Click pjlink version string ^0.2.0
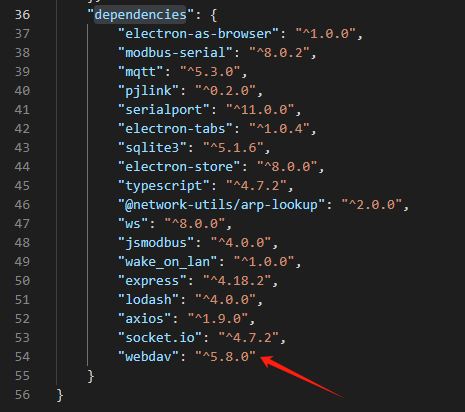 225,91
